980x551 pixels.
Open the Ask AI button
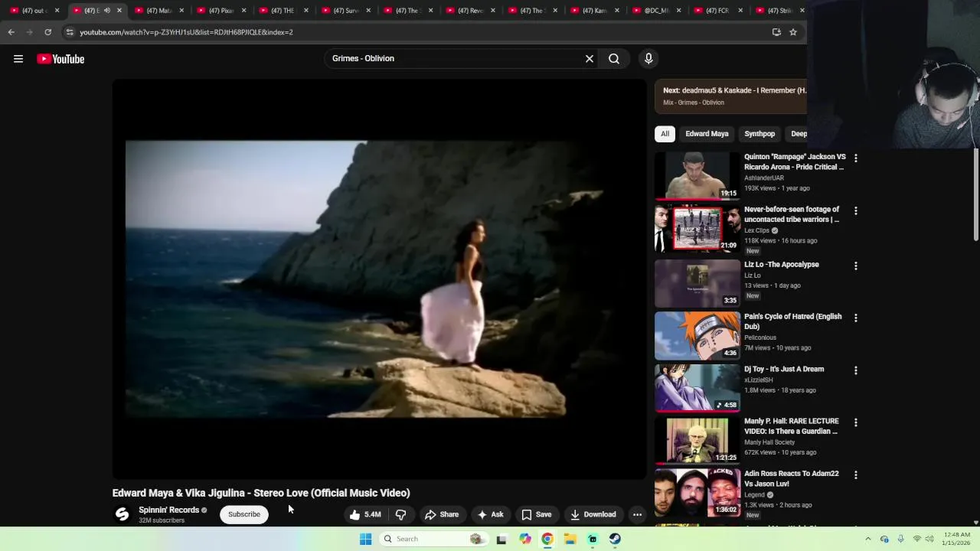click(490, 514)
